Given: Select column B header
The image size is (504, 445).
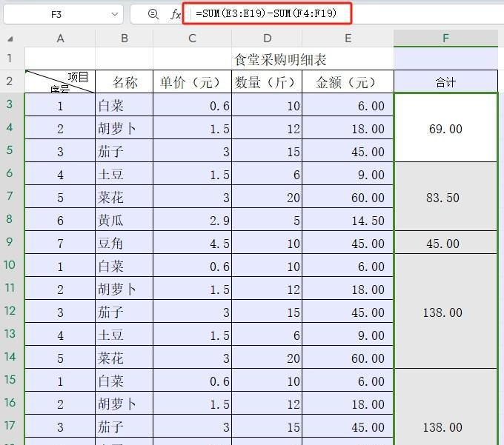Looking at the screenshot, I should [x=125, y=39].
